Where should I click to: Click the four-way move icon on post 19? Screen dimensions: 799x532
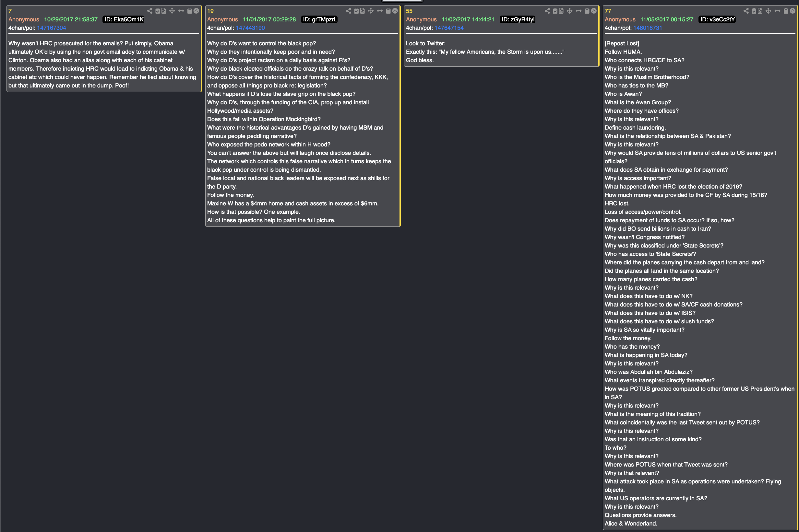tap(371, 11)
